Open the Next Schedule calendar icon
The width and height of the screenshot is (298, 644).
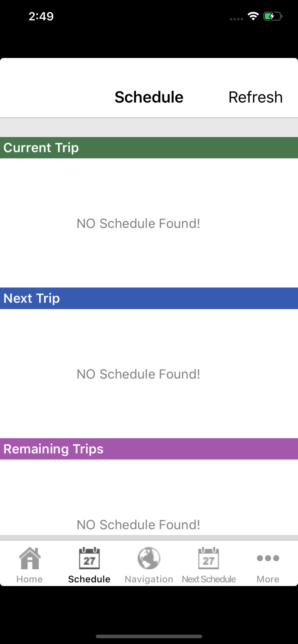click(x=208, y=558)
